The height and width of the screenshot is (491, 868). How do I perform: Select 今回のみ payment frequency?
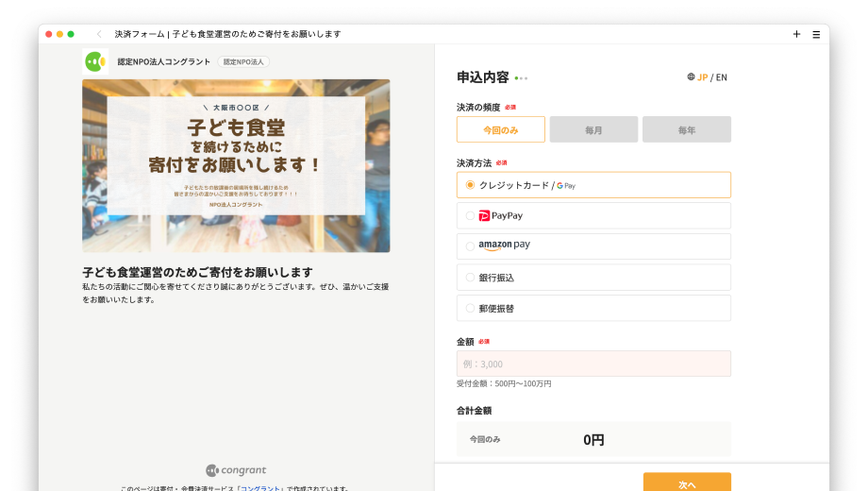click(500, 129)
